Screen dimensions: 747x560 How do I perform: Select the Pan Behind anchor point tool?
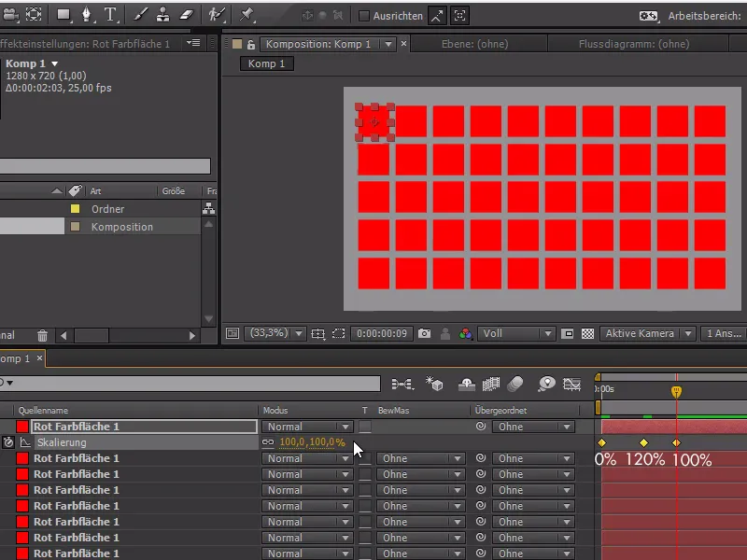tap(34, 15)
